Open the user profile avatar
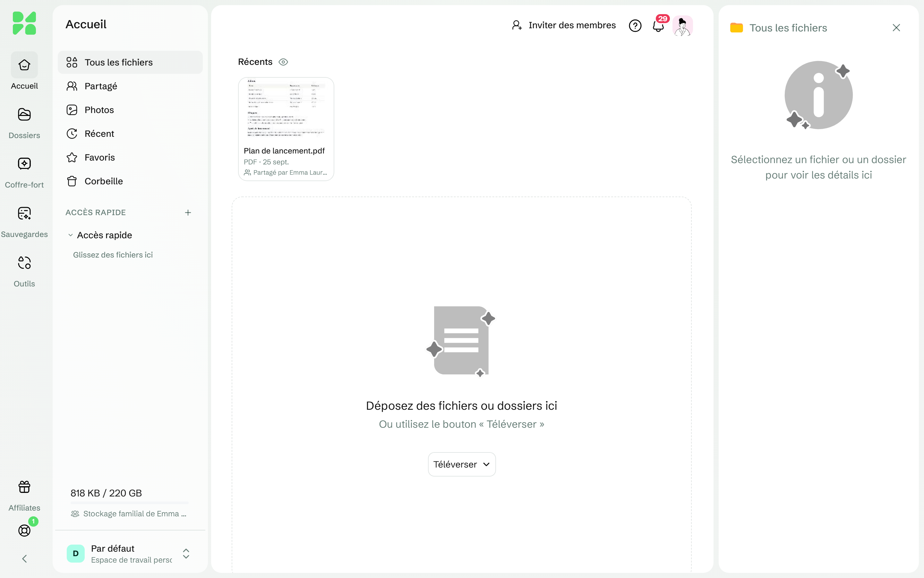 point(682,26)
